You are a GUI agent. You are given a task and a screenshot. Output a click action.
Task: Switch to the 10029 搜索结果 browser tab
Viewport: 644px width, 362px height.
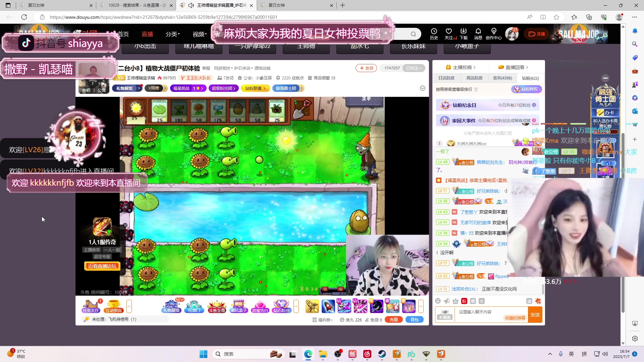137,5
